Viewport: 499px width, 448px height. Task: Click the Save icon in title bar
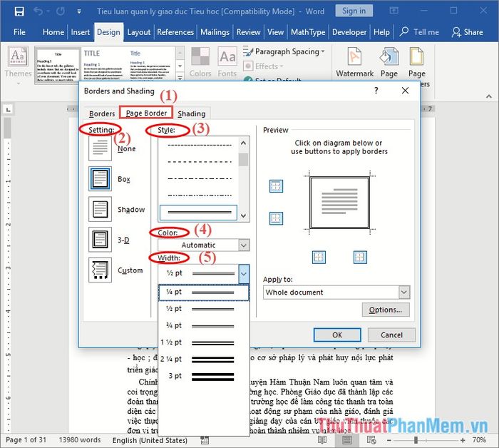click(x=19, y=11)
